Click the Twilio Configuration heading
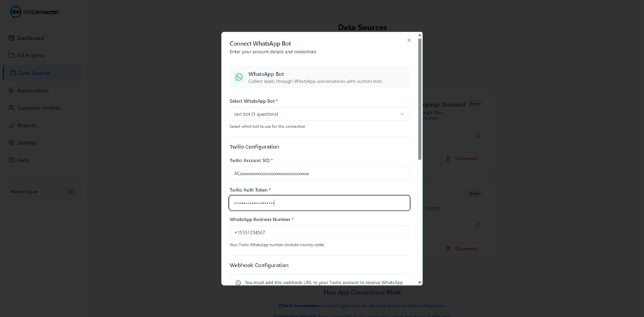Viewport: 644px width, 317px height. pos(254,147)
